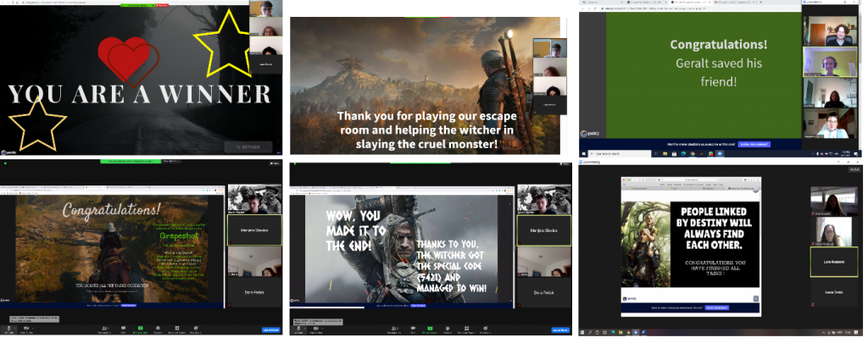
Task: Start Record in Grapeshot slide Zoom window
Action: tap(158, 329)
